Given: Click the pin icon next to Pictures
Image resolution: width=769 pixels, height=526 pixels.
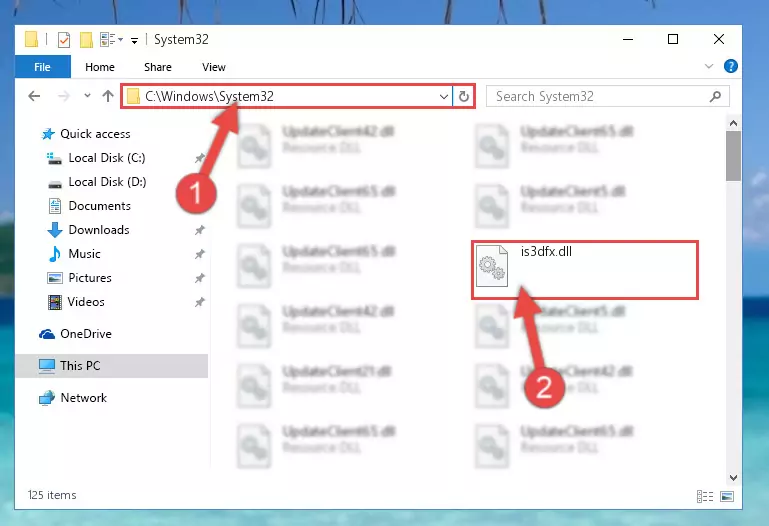Looking at the screenshot, I should tap(200, 278).
